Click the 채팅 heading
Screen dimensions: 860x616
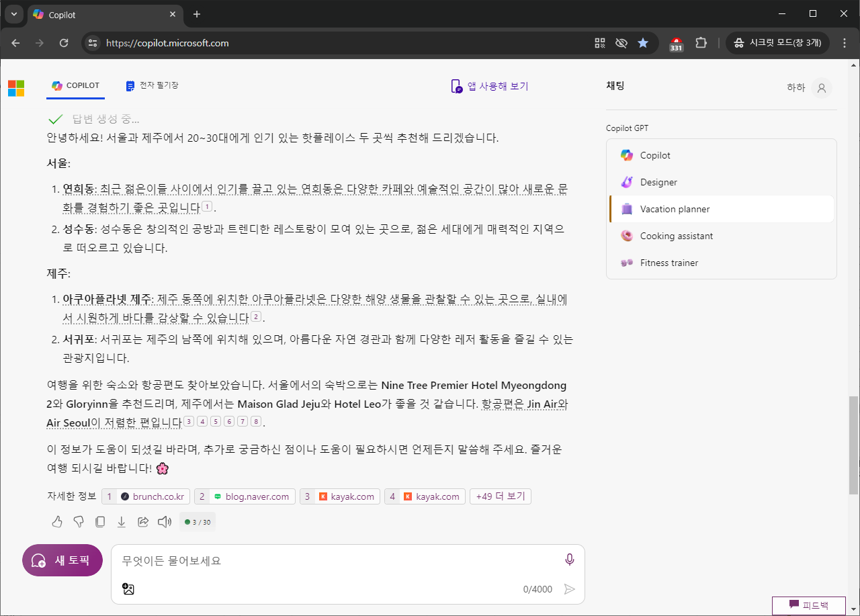tap(615, 85)
